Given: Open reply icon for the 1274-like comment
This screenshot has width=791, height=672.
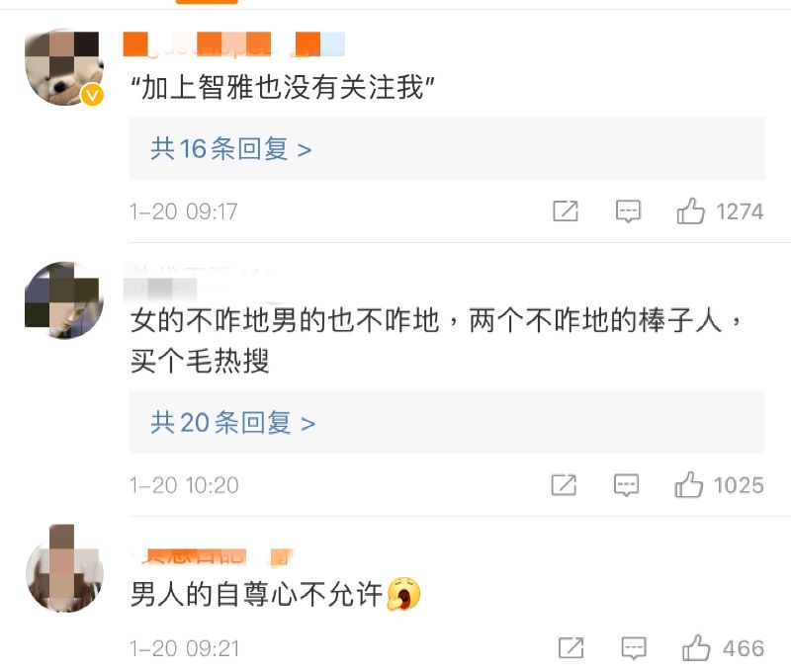Looking at the screenshot, I should (x=628, y=210).
